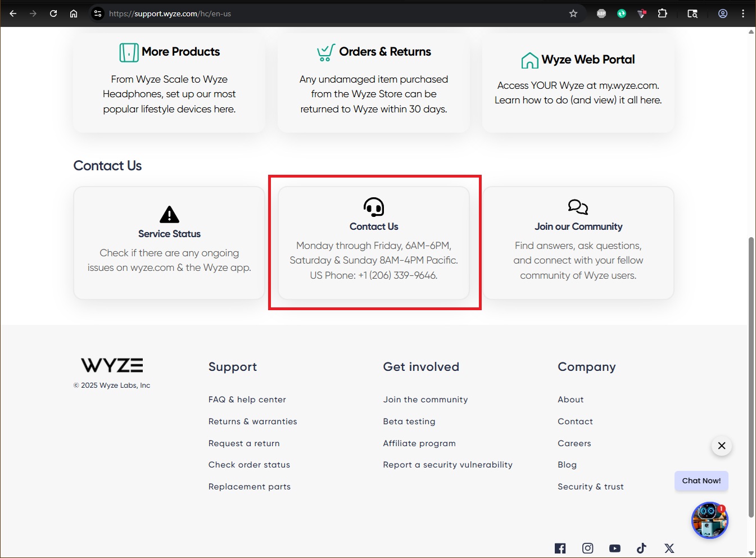This screenshot has height=558, width=756.
Task: Click the address bar URL field
Action: (337, 13)
